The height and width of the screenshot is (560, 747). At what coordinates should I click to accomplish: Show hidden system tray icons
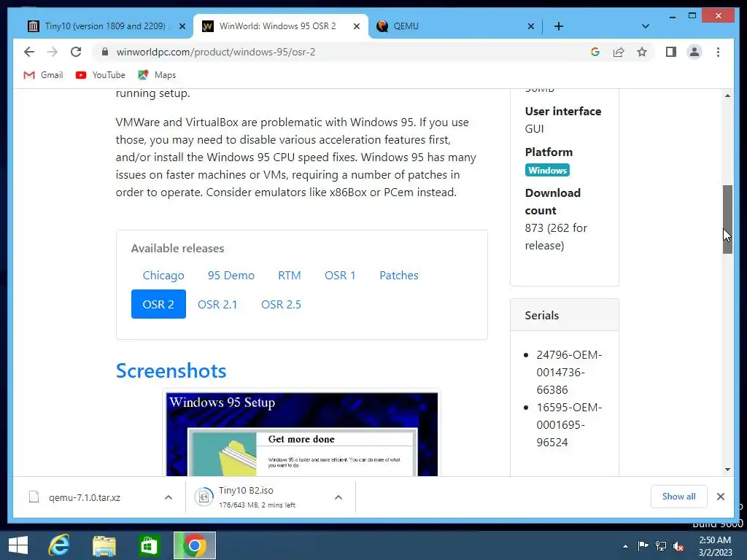[625, 546]
